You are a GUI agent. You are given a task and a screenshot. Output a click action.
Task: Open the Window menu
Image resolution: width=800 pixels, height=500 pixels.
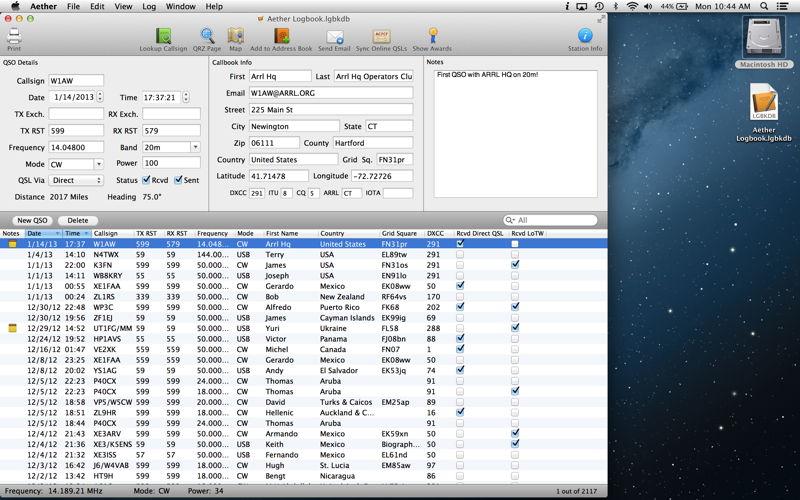click(x=180, y=6)
